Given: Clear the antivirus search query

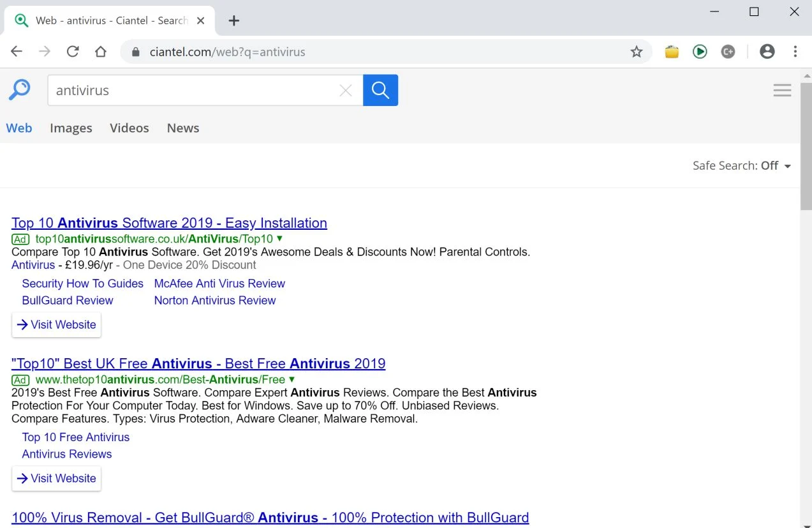Looking at the screenshot, I should coord(346,91).
